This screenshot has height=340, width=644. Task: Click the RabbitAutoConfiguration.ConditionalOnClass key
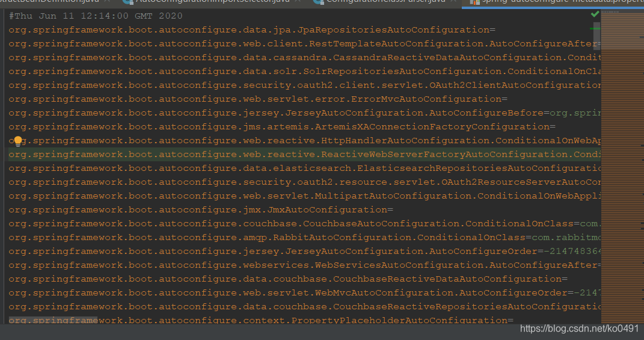(x=267, y=238)
